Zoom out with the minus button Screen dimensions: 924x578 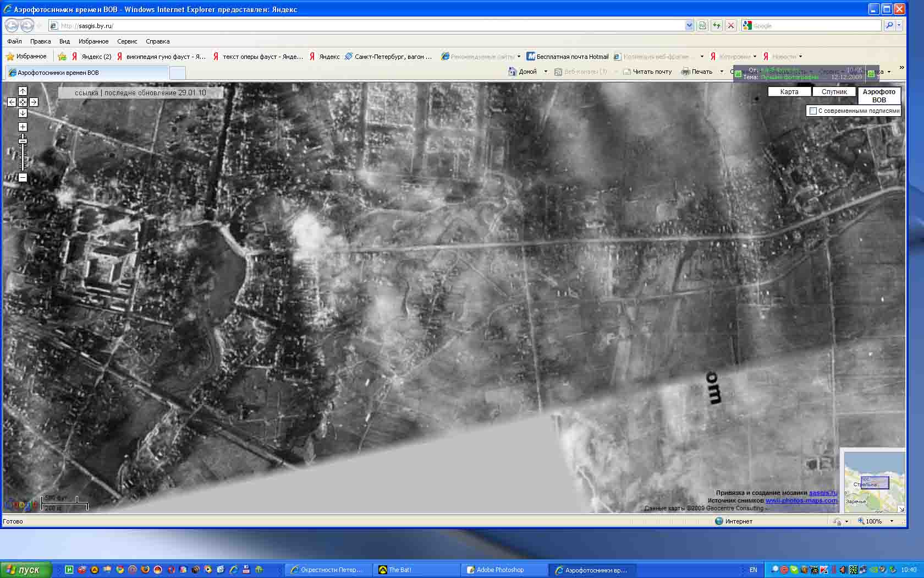[23, 177]
